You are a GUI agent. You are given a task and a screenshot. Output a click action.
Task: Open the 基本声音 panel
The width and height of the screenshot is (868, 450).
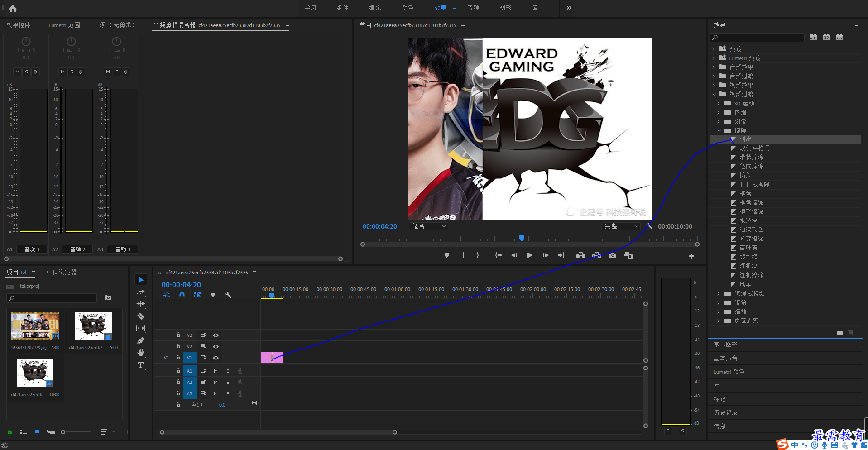click(725, 358)
